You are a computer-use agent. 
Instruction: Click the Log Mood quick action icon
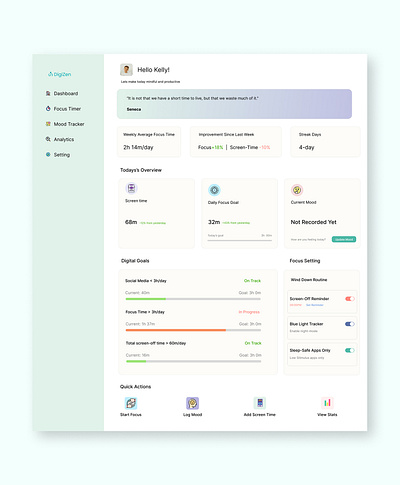coord(192,403)
